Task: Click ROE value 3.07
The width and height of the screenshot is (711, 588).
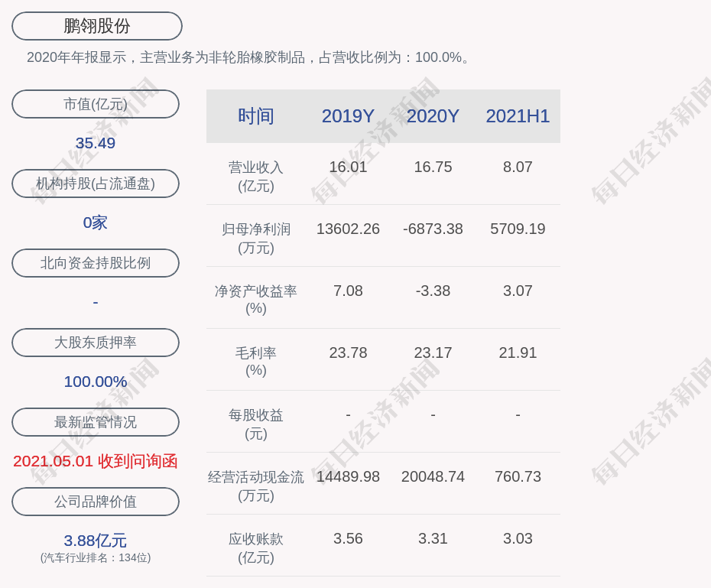Action: tap(518, 291)
